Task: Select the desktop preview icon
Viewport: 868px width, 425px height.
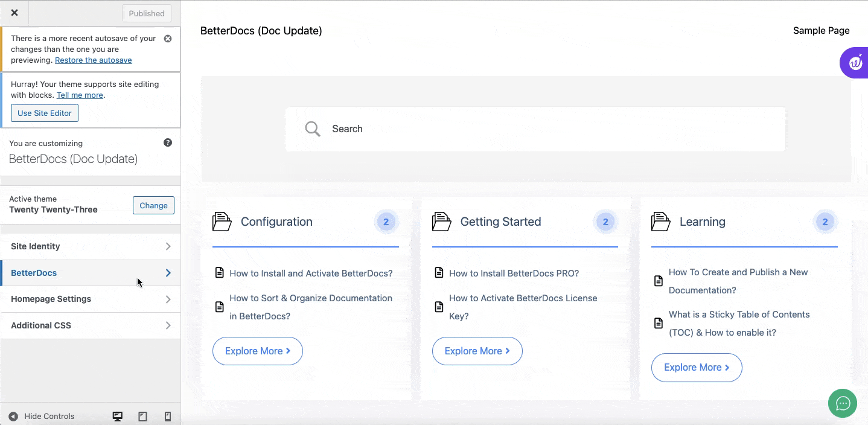Action: (117, 416)
